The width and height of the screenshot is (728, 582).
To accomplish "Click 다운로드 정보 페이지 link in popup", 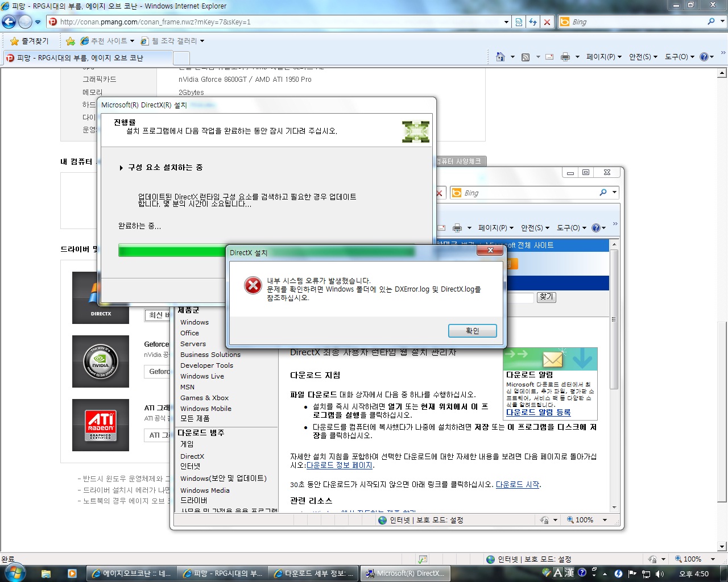I will click(339, 465).
